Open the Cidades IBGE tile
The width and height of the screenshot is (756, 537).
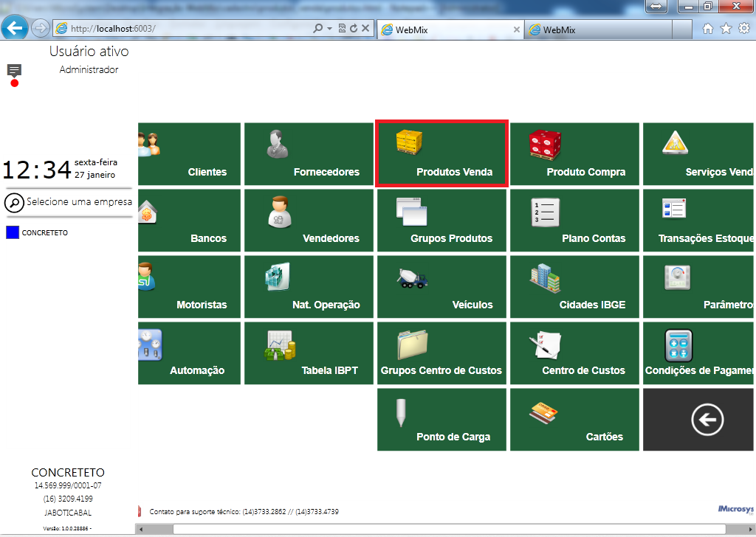574,286
